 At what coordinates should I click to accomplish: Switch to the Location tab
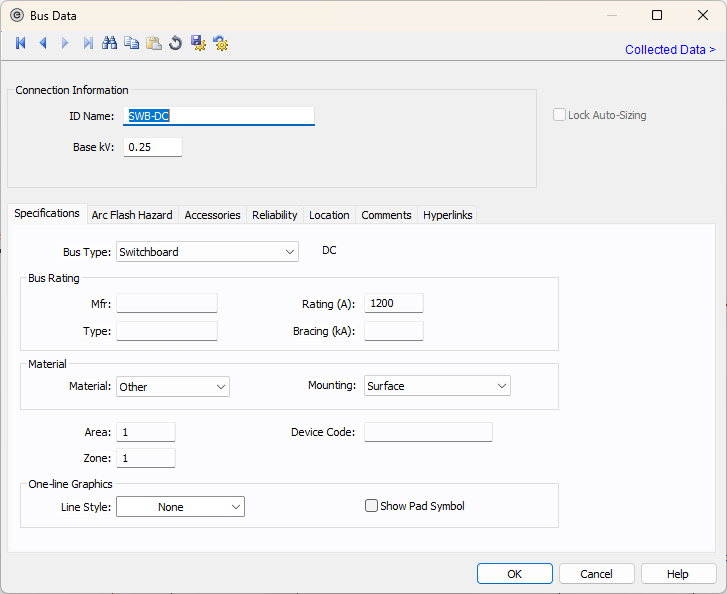[329, 215]
